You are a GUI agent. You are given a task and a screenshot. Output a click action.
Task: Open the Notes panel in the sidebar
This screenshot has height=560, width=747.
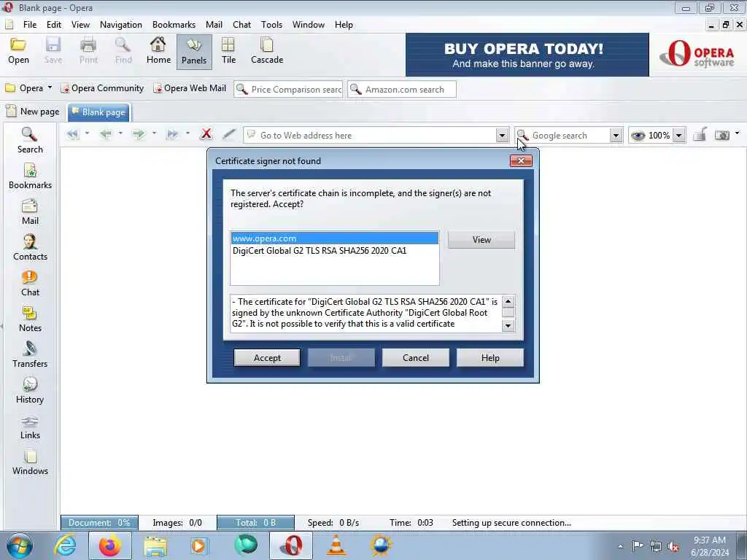(30, 319)
